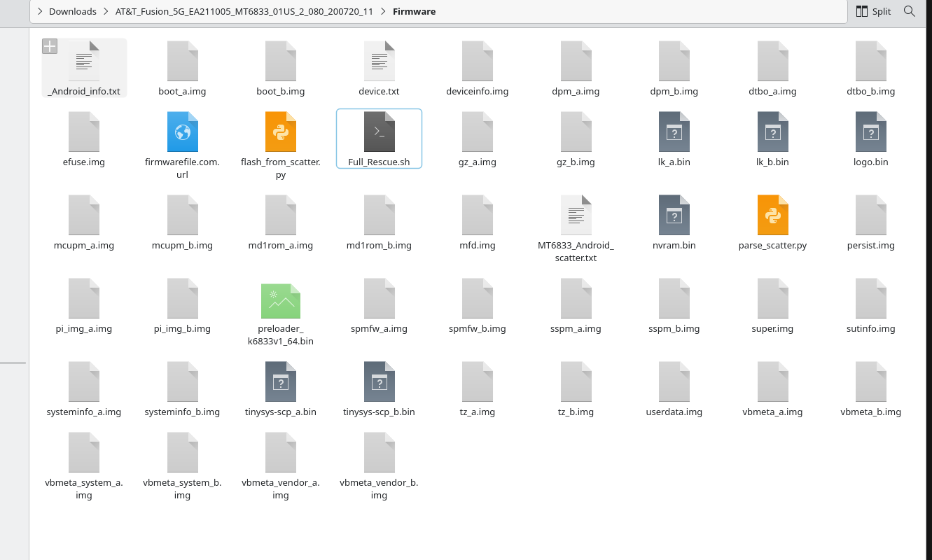This screenshot has height=560, width=932.
Task: Click the spmfw_a.img filename label
Action: (x=379, y=328)
